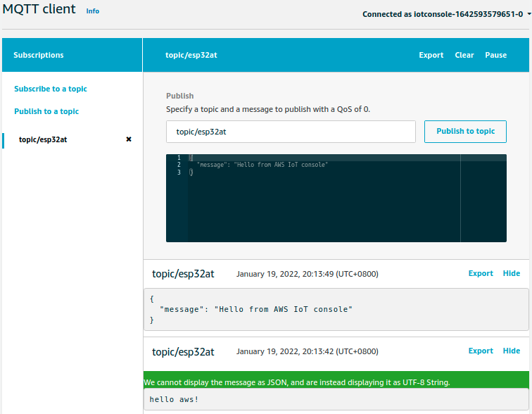Clear the topic message history

(464, 55)
